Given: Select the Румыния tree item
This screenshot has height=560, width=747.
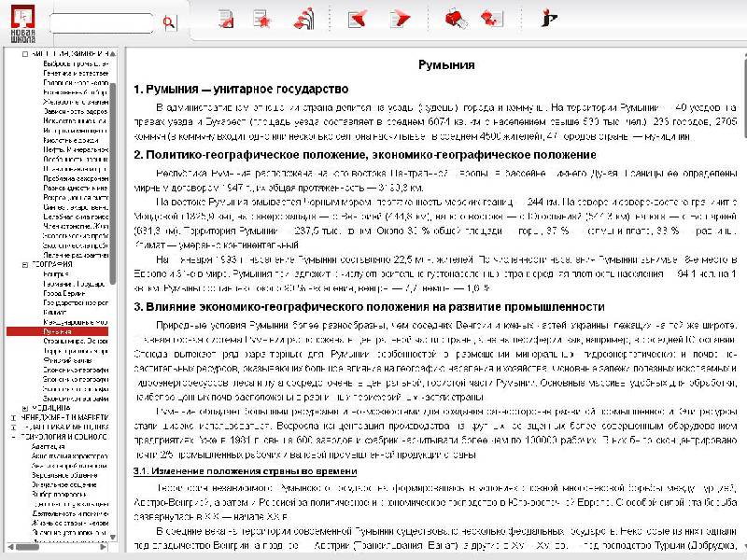Looking at the screenshot, I should [57, 331].
